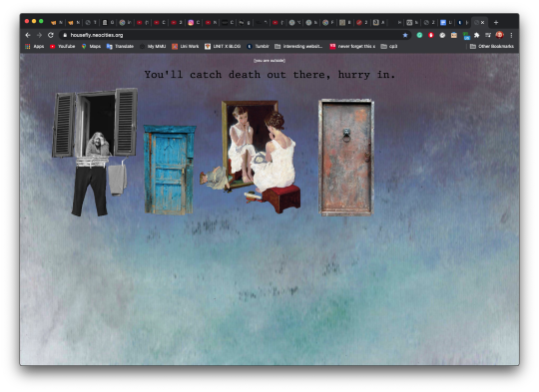Expand the Other Bookmarks folder
Viewport: 539px width, 392px height.
click(x=491, y=46)
